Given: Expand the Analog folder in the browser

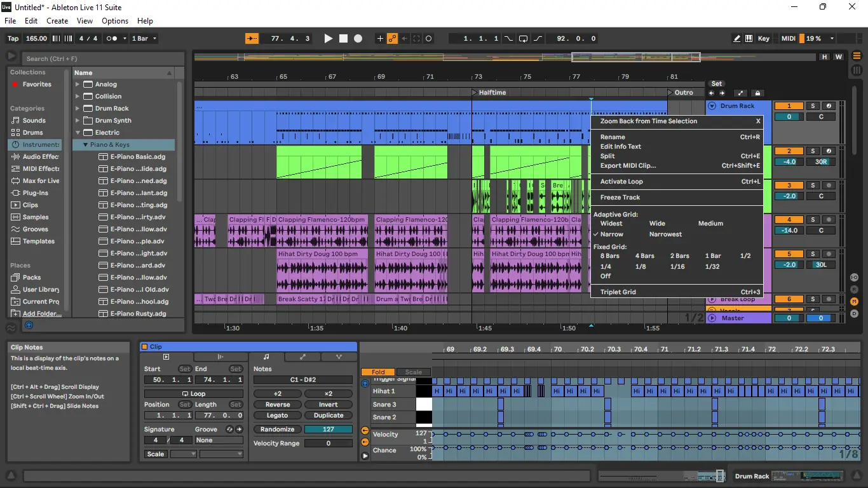Looking at the screenshot, I should (x=78, y=85).
